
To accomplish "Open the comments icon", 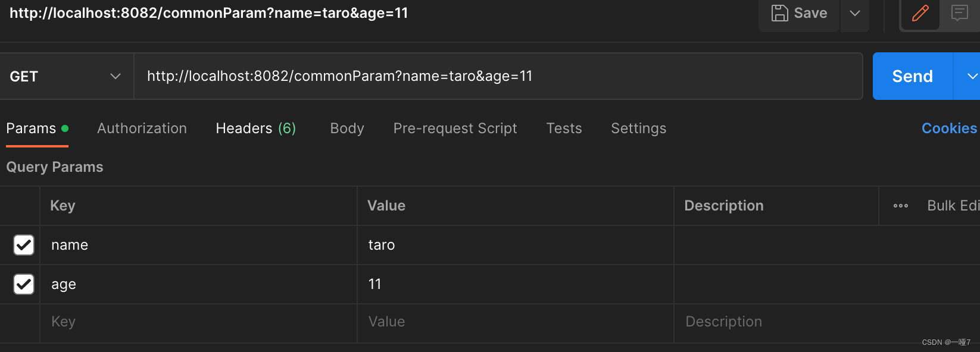I will pyautogui.click(x=959, y=13).
